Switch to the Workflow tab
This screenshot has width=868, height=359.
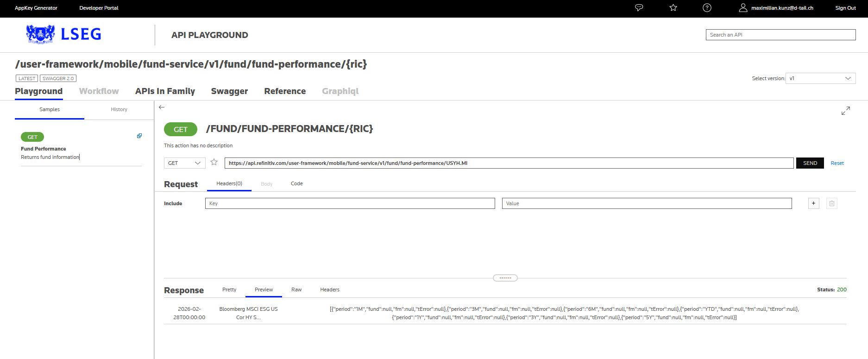[99, 91]
